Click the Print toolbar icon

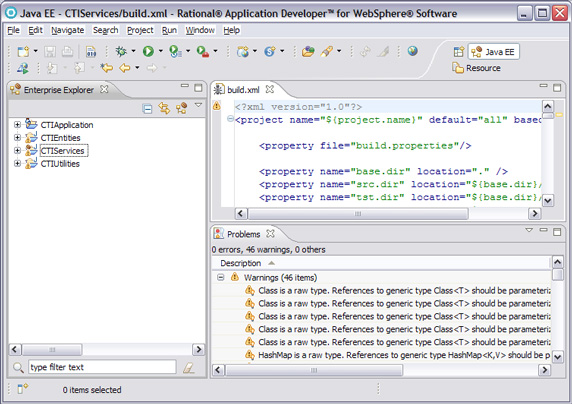pos(67,51)
